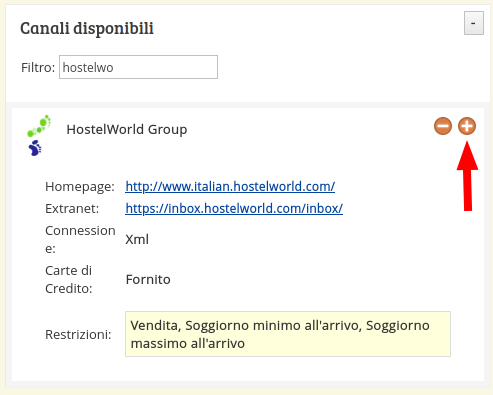
Task: Open the italian.hostelworld.com homepage link
Action: (x=230, y=186)
